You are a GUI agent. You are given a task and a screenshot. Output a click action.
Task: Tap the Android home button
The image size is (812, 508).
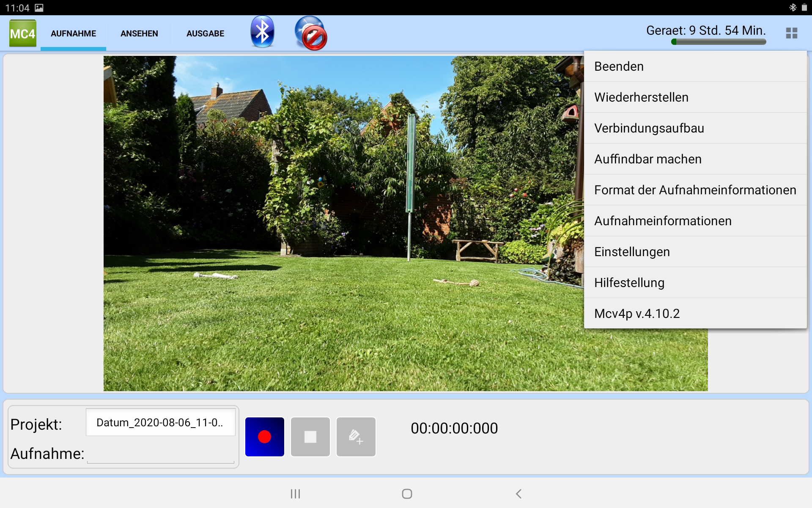point(407,494)
